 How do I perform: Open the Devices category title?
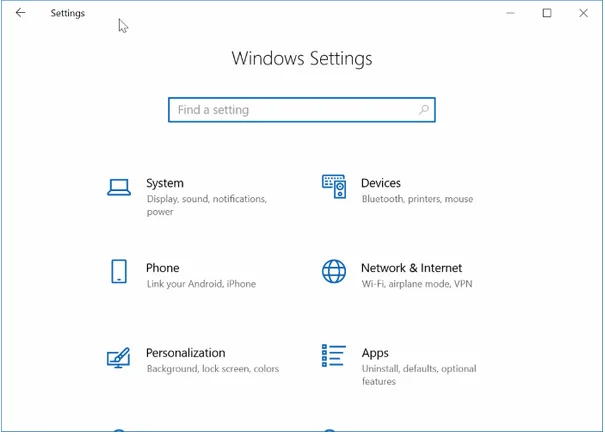381,183
